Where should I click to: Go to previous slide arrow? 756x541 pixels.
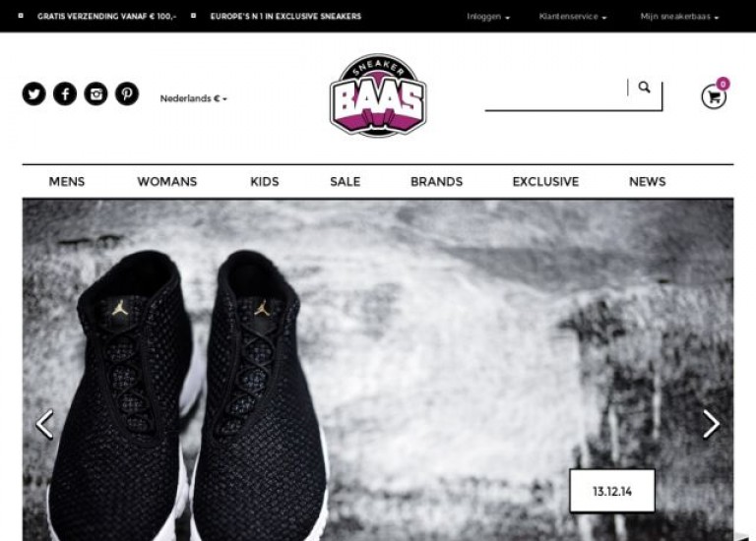click(x=45, y=424)
